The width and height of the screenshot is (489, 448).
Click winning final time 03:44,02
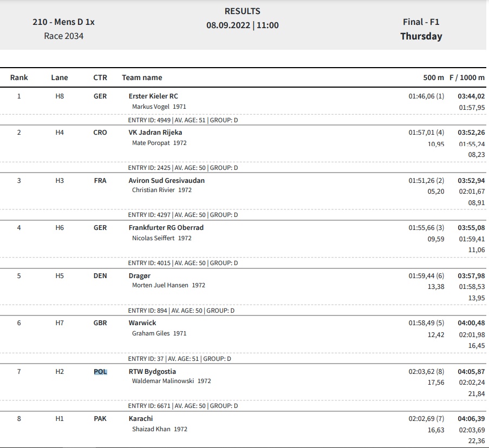pyautogui.click(x=471, y=96)
